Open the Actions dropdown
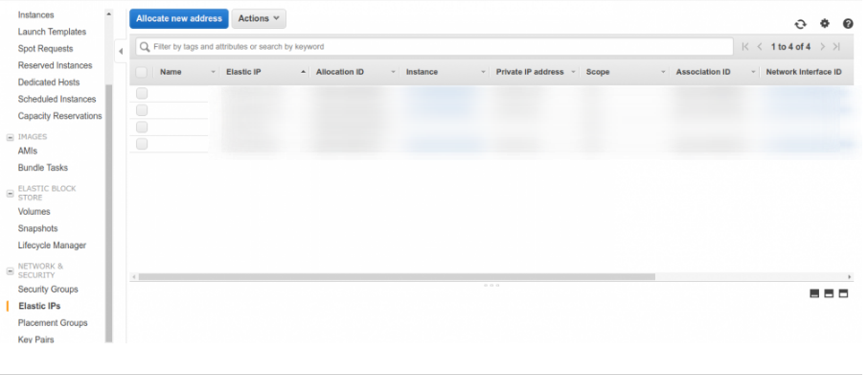The image size is (868, 375). (x=259, y=18)
